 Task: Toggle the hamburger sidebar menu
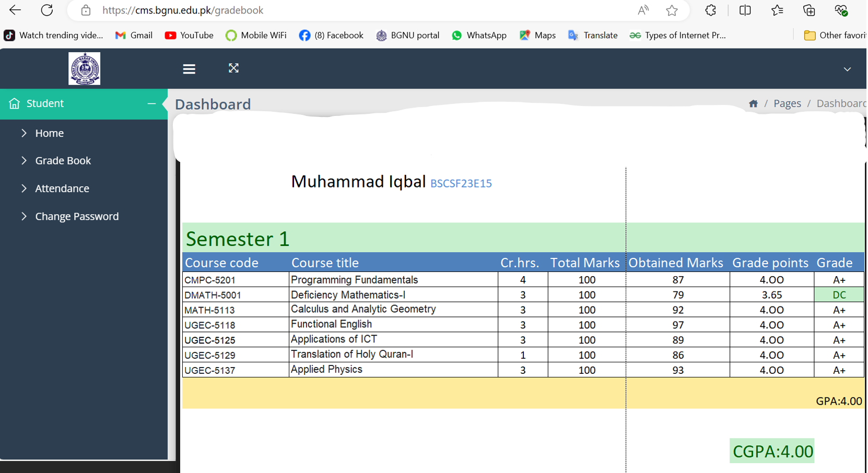click(x=189, y=69)
